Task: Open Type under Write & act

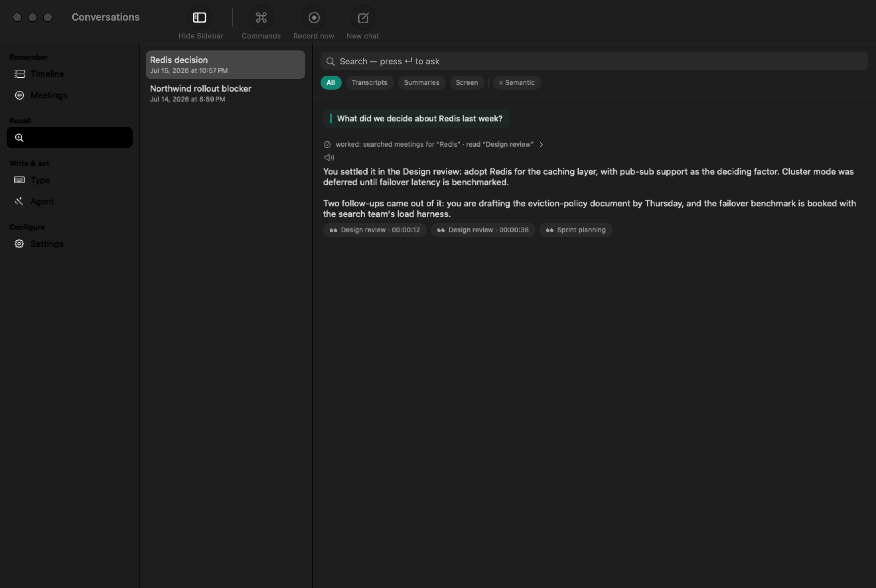Action: click(x=70, y=180)
